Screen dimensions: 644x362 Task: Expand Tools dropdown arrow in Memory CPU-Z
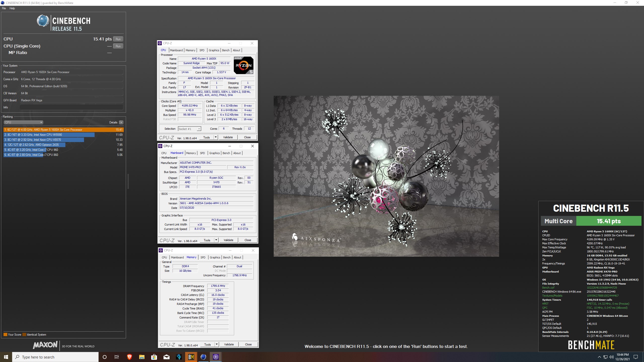coord(217,344)
